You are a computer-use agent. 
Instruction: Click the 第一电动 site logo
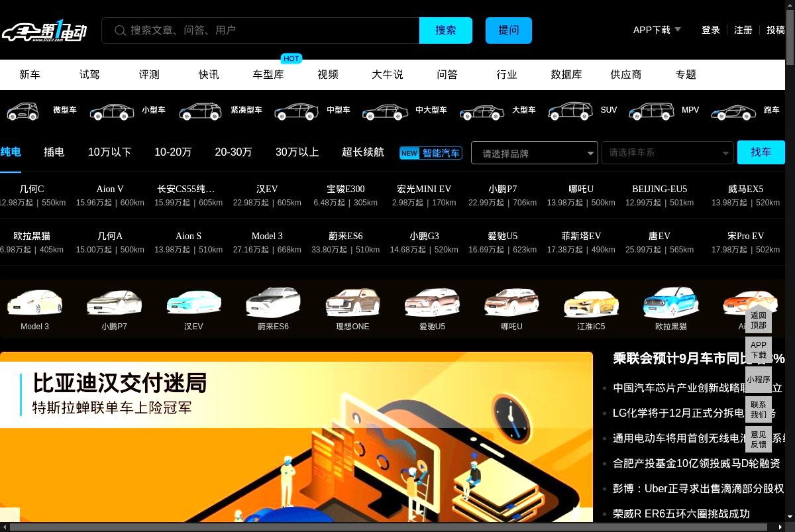click(x=44, y=30)
